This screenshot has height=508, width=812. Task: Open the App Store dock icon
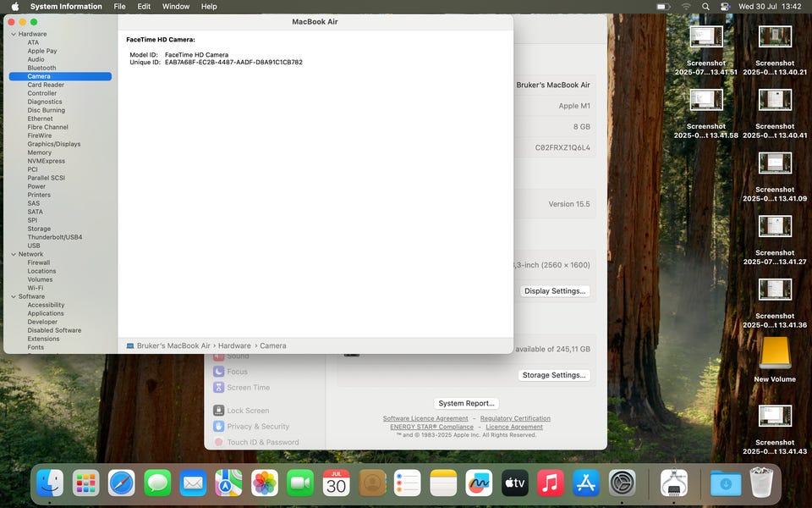pyautogui.click(x=586, y=483)
